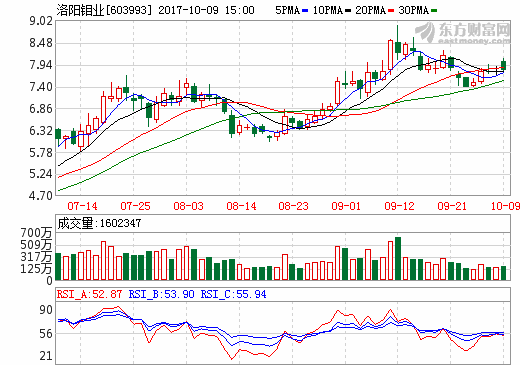Click the 成交量:1602347 volume header
This screenshot has height=365, width=520.
tap(99, 223)
